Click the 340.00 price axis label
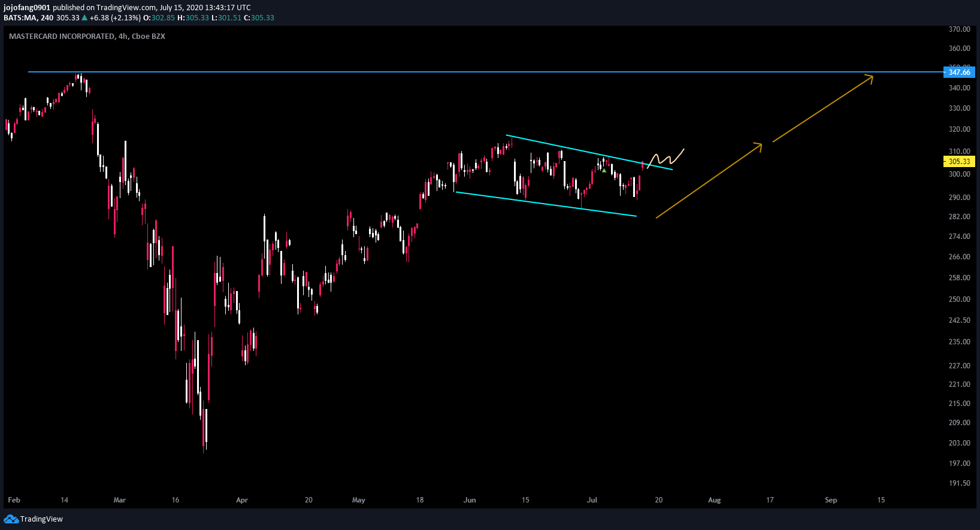The width and height of the screenshot is (980, 530). tap(959, 87)
